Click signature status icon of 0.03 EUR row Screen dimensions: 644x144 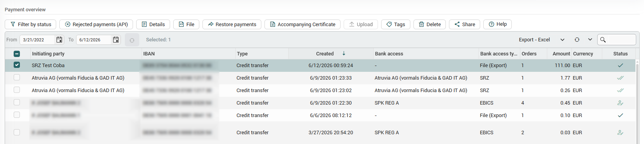click(620, 133)
